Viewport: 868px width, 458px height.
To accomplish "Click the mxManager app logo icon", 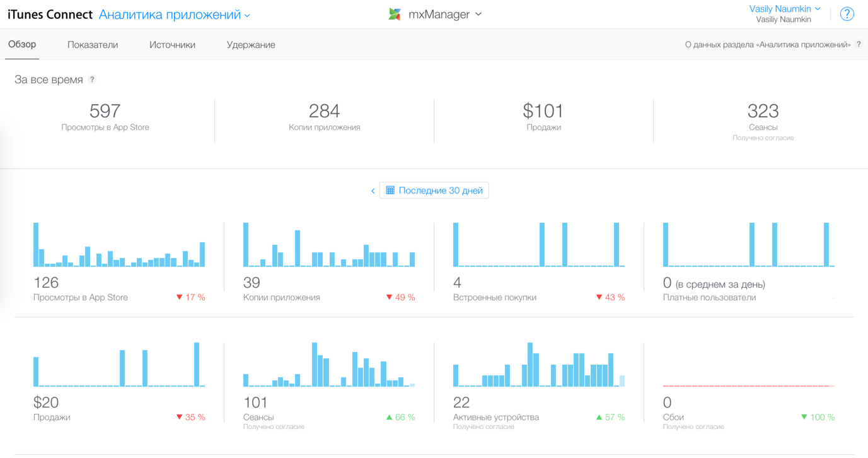I will tap(395, 15).
